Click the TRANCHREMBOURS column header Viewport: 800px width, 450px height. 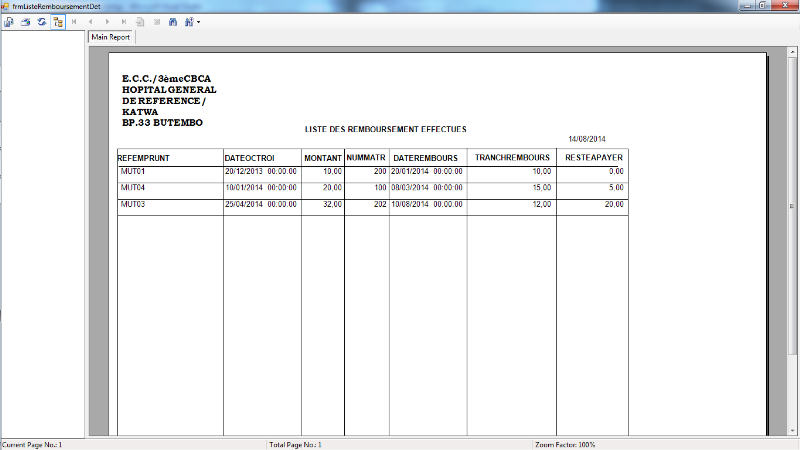coord(512,158)
